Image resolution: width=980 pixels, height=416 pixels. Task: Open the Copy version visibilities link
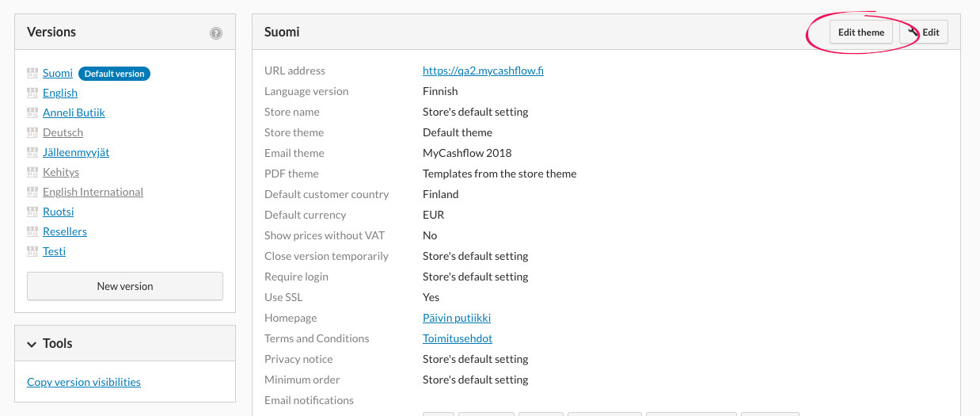click(x=84, y=382)
